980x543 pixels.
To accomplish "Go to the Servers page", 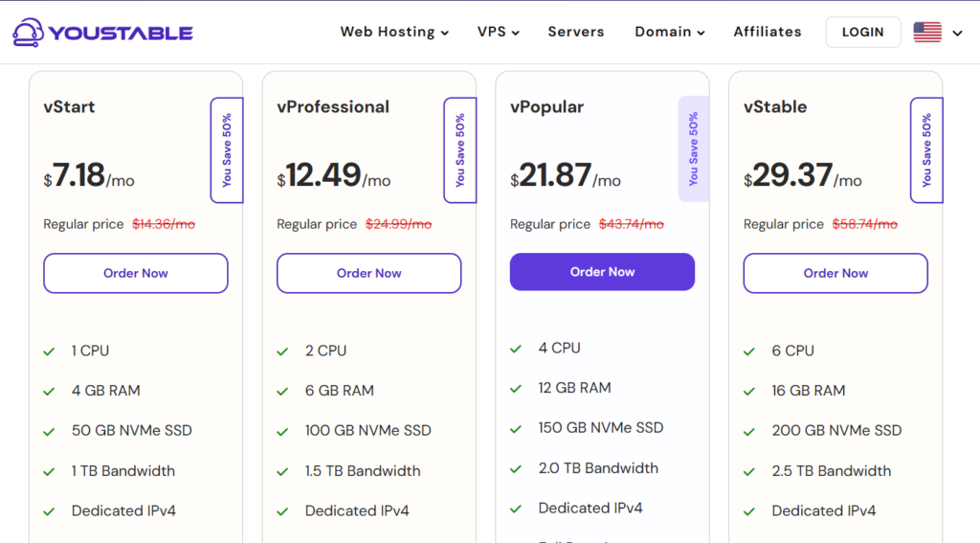I will pos(575,32).
